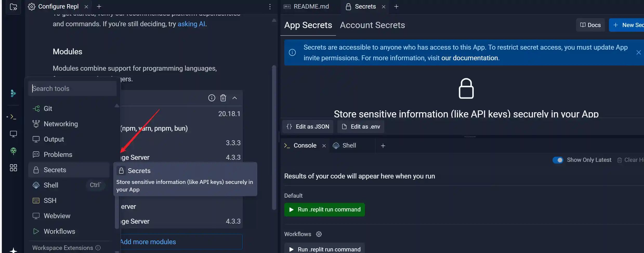Follow the asking AI link
The height and width of the screenshot is (253, 644).
(191, 24)
